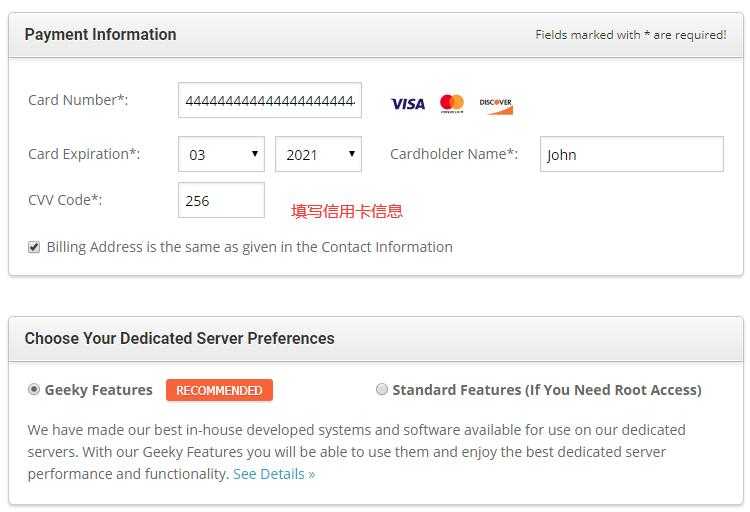Screen dimensions: 750x512
Task: Focus the CVV Code field containing 256
Action: pyautogui.click(x=221, y=200)
